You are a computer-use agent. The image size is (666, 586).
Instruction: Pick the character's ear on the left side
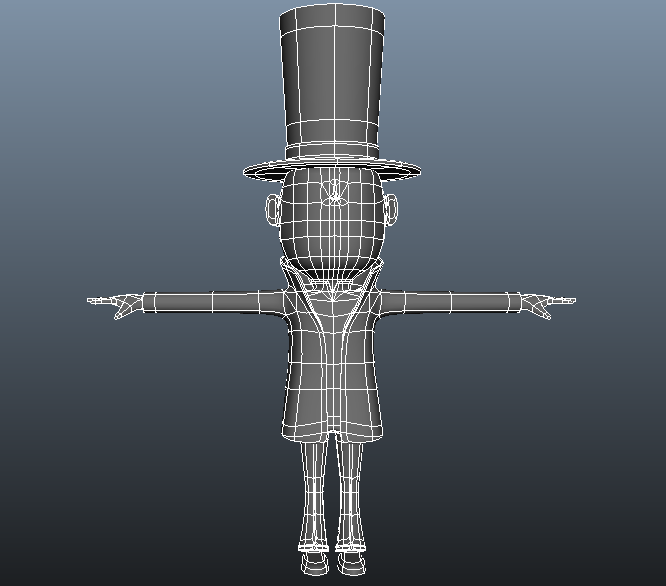pos(272,208)
